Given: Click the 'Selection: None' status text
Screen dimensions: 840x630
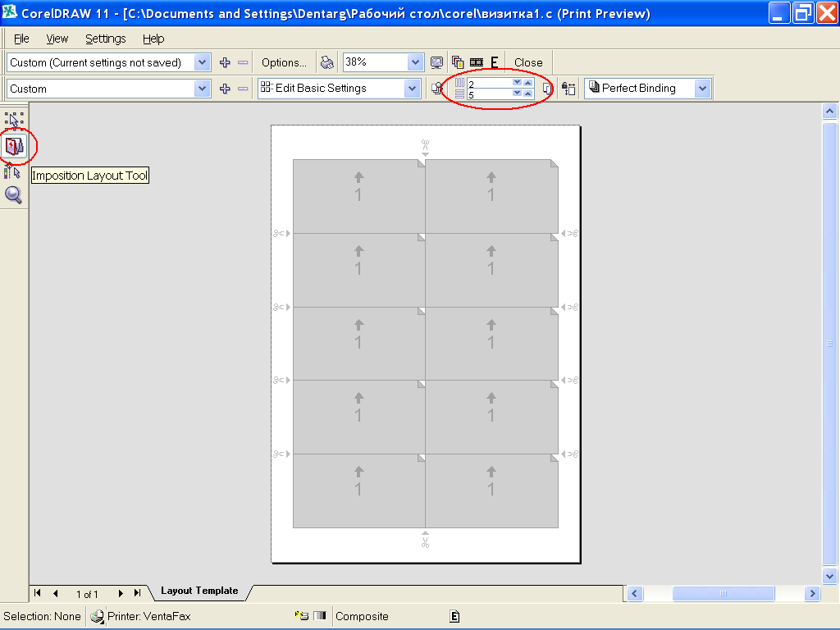Looking at the screenshot, I should pos(42,617).
